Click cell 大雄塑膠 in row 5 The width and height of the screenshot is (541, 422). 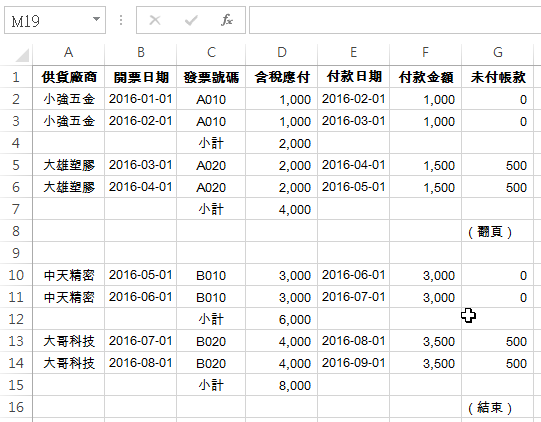69,165
